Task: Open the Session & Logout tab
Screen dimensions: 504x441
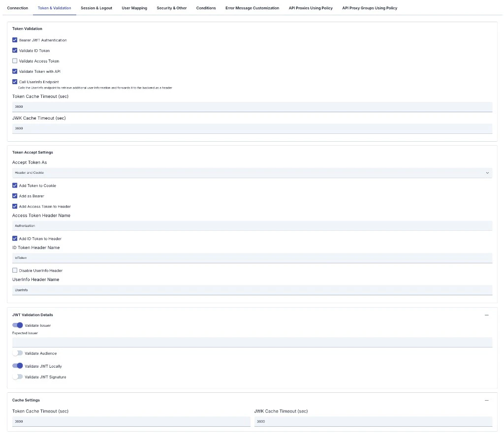Action: tap(96, 8)
